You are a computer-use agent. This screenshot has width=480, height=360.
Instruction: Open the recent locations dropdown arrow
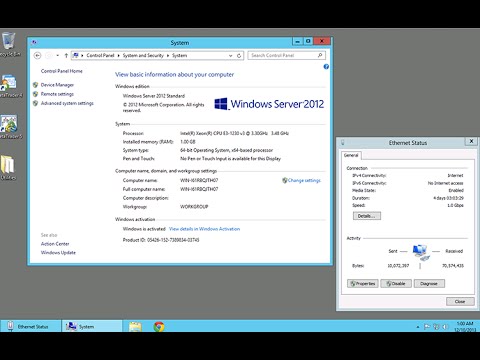57,55
